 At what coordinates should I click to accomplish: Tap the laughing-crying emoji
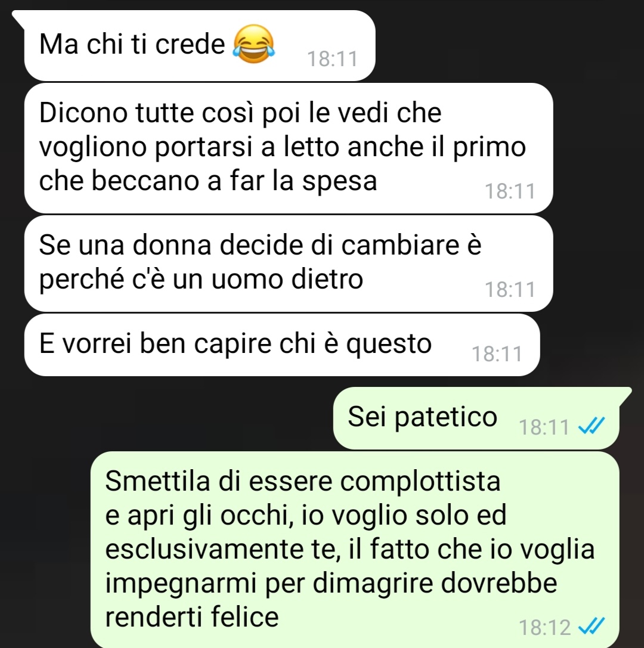point(254,44)
